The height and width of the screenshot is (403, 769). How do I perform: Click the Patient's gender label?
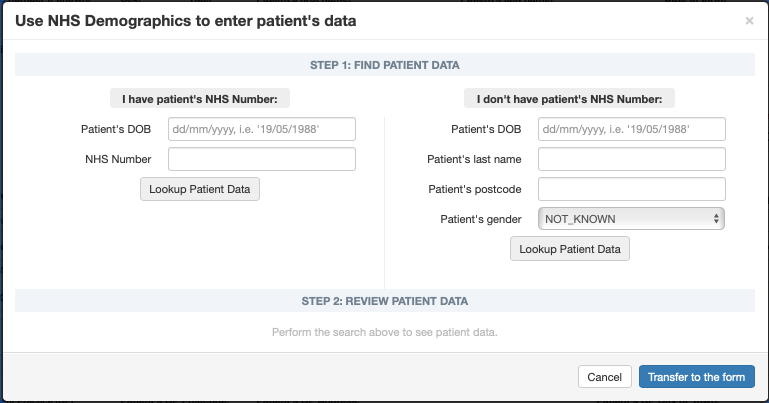481,219
